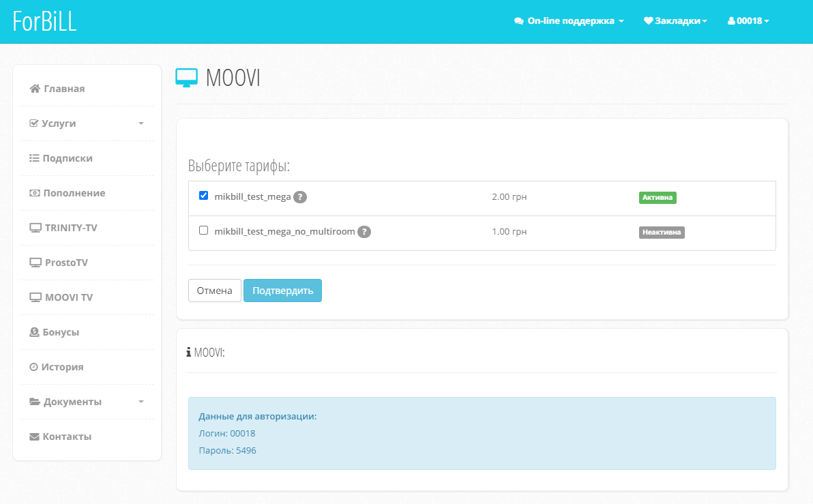The height and width of the screenshot is (504, 813).
Task: Click the money icon beside Пополнение
Action: coord(34,193)
